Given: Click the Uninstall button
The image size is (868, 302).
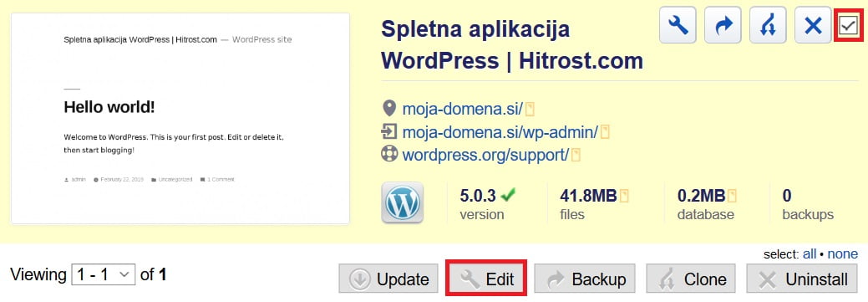Looking at the screenshot, I should pyautogui.click(x=803, y=279).
